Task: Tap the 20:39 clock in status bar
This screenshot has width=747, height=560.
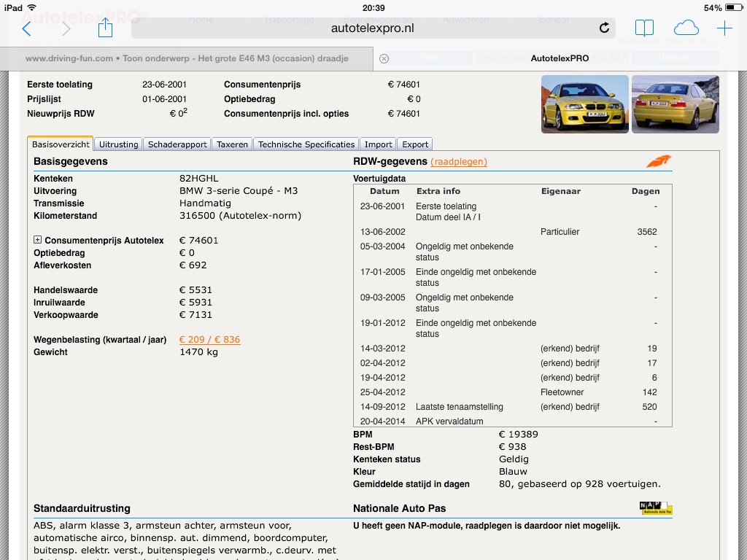Action: tap(373, 7)
